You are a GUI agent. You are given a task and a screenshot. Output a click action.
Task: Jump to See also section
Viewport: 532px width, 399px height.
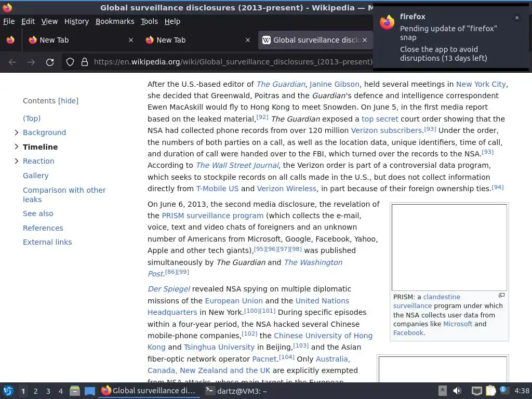pos(38,214)
